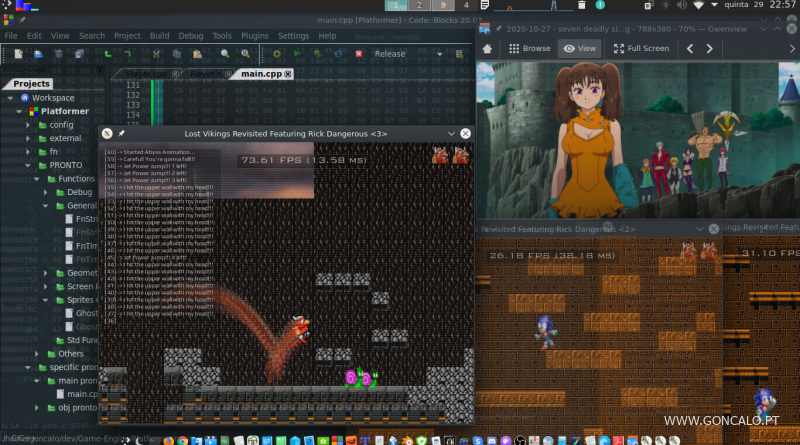Click the Undo arrow icon

click(108, 54)
